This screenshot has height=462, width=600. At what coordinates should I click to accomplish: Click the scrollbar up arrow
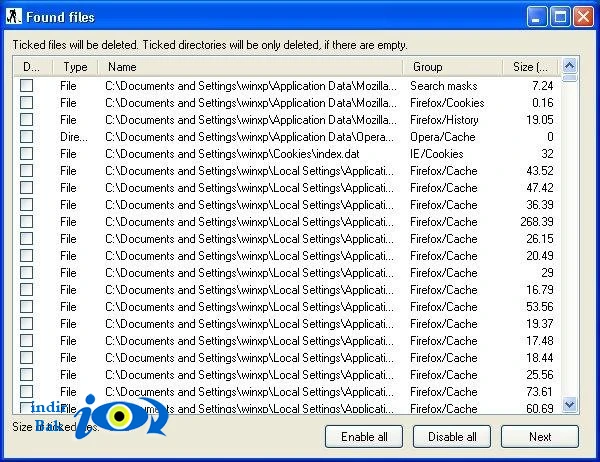tap(569, 66)
